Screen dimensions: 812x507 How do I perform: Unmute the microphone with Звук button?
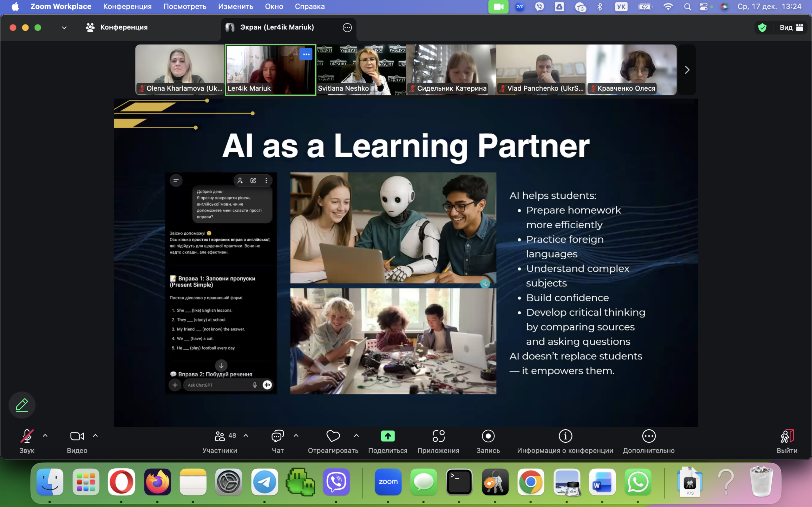coord(27,436)
